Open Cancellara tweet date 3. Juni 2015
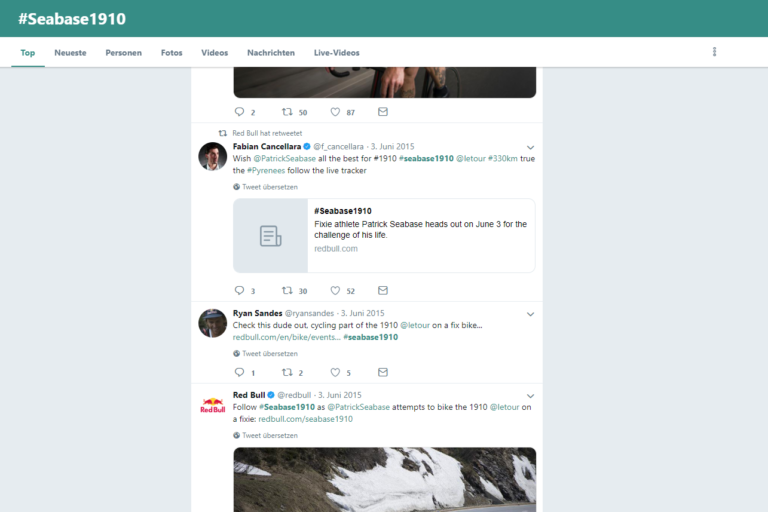 click(392, 146)
